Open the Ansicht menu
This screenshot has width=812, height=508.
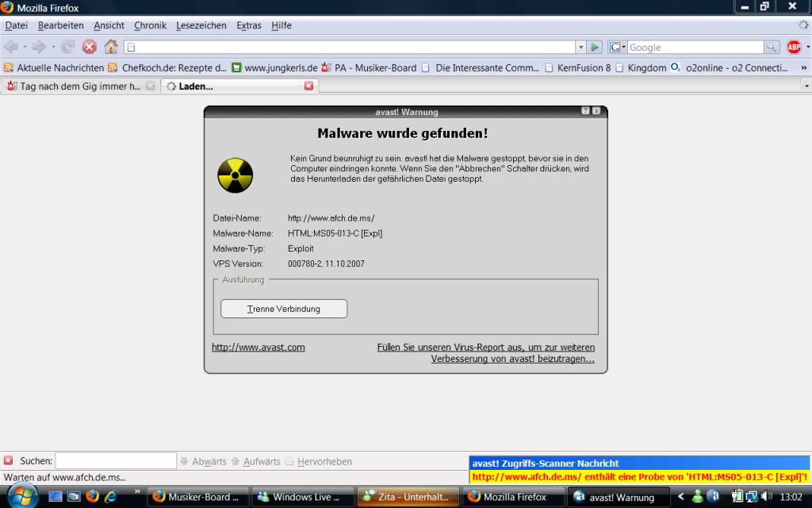coord(109,25)
